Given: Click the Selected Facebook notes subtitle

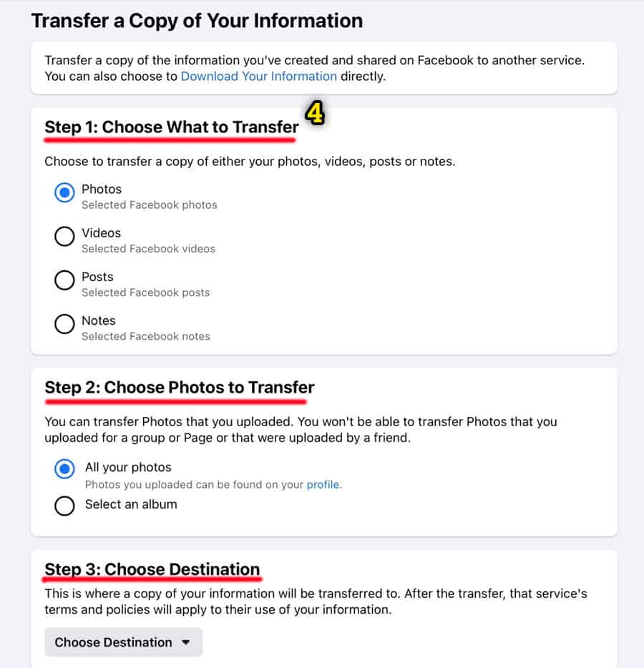Looking at the screenshot, I should [x=146, y=336].
